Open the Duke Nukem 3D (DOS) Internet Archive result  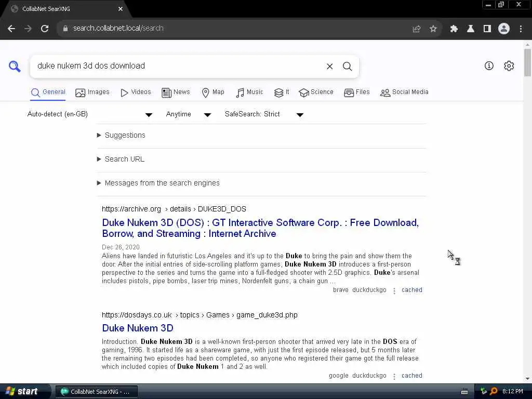click(260, 229)
